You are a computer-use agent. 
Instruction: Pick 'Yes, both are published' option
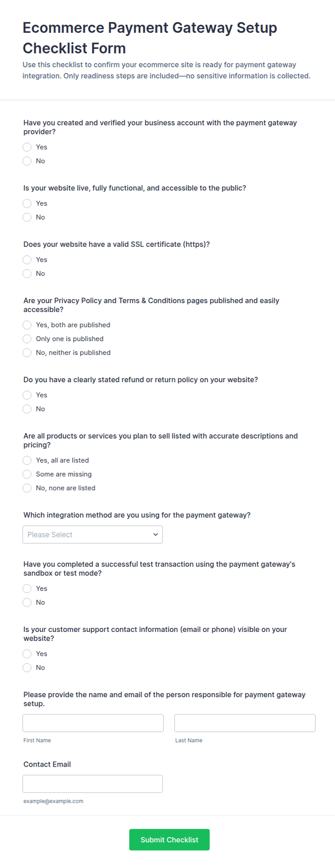point(27,325)
